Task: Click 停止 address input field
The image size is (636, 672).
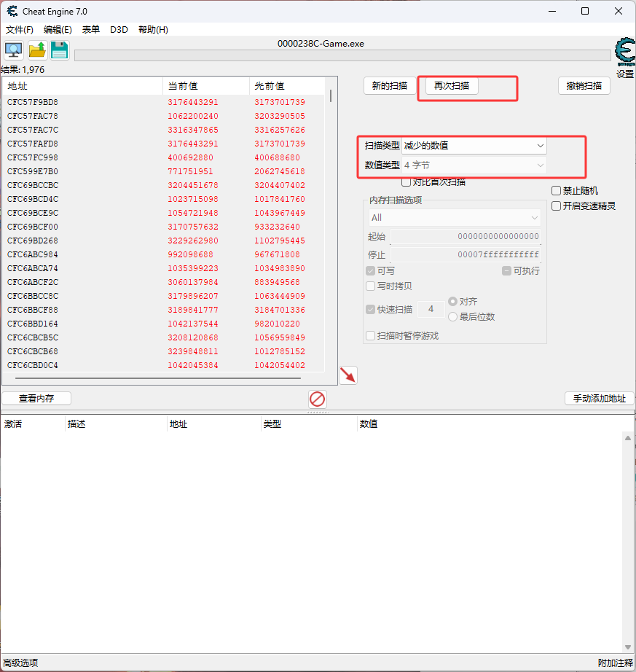Action: [466, 255]
